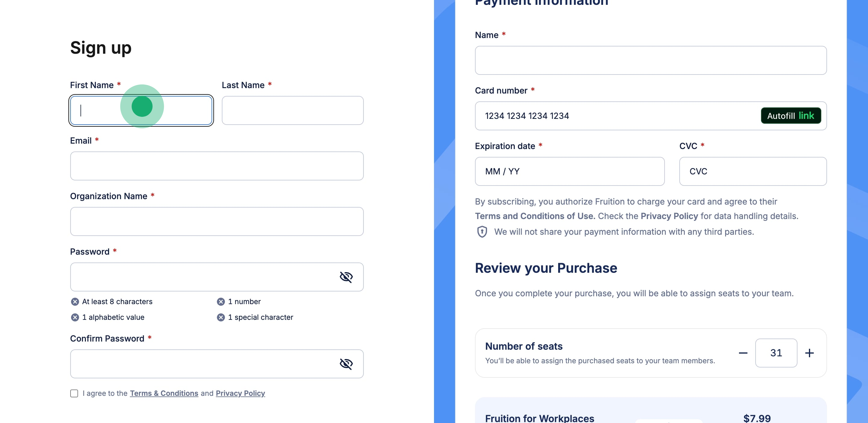Image resolution: width=868 pixels, height=423 pixels.
Task: Click into the Email input field
Action: (217, 166)
